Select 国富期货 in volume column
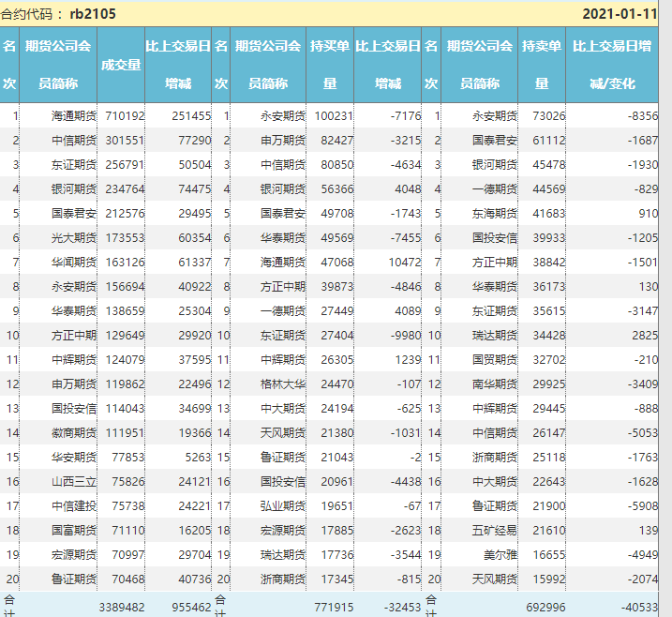 [x=74, y=531]
